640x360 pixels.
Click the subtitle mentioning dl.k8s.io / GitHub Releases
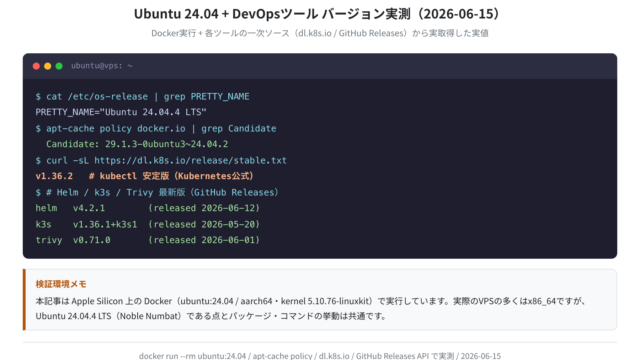320,33
